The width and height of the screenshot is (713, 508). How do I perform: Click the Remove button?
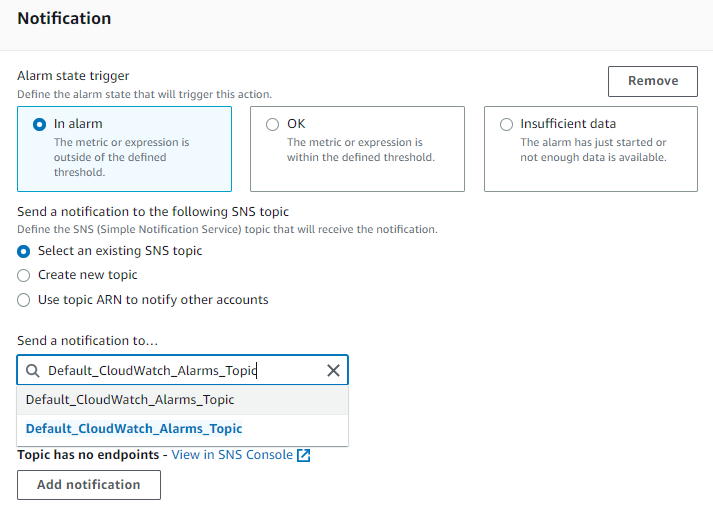pos(653,81)
